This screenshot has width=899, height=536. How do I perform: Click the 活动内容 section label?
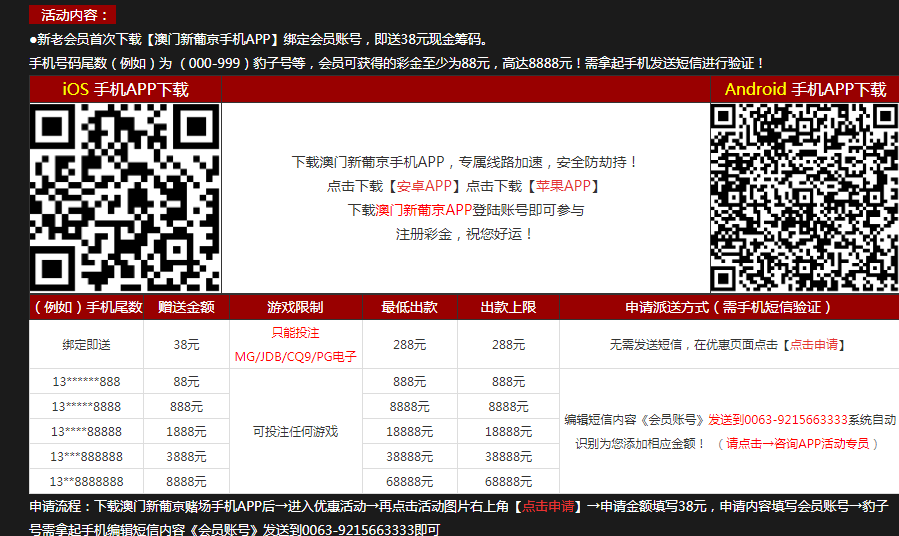click(73, 15)
